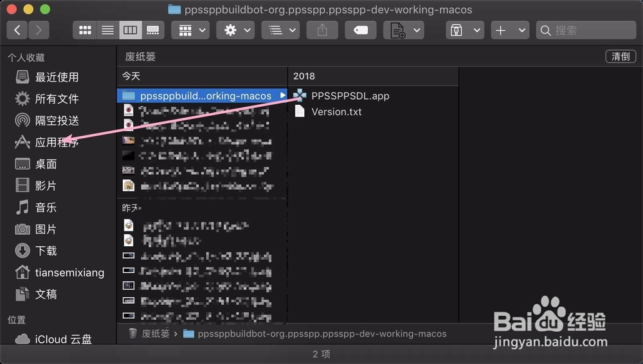Open the gear action menu
The image size is (643, 364).
(x=235, y=30)
